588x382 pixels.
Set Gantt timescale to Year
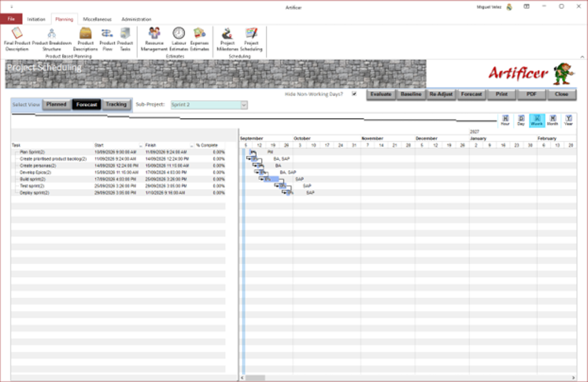pos(568,120)
